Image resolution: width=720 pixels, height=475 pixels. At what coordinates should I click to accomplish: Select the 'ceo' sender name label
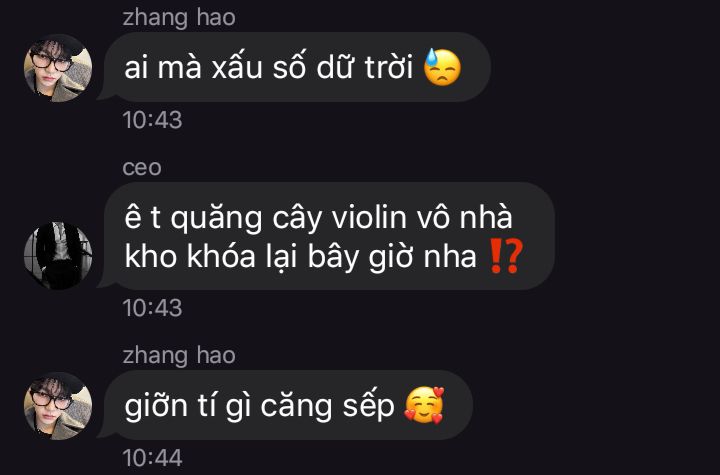tap(142, 168)
